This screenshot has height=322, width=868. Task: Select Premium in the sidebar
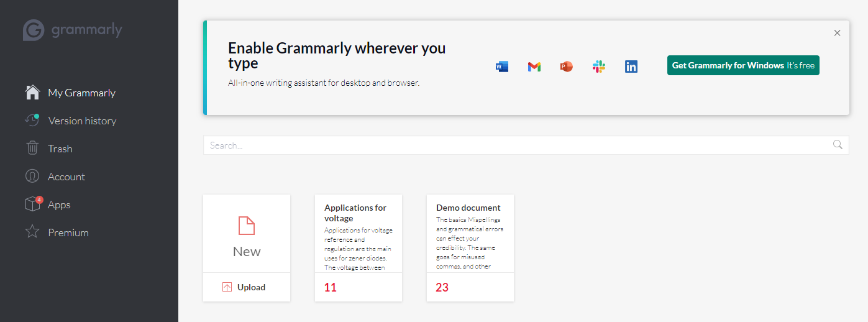click(68, 232)
